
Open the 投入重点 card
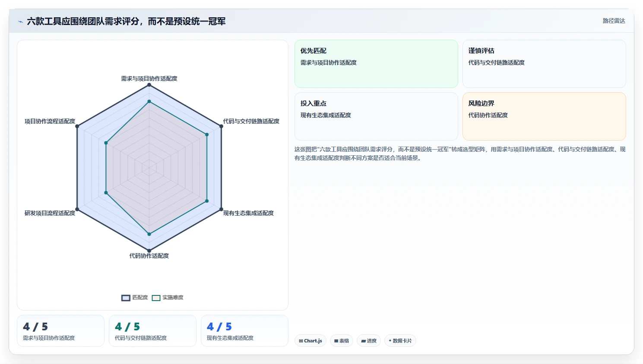point(376,116)
